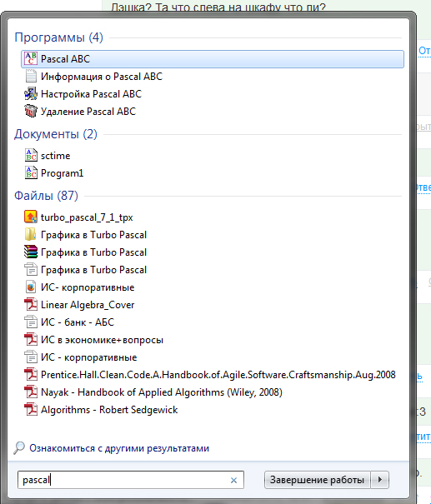Click the Pascal ABC program icon
431x504 pixels.
click(31, 59)
